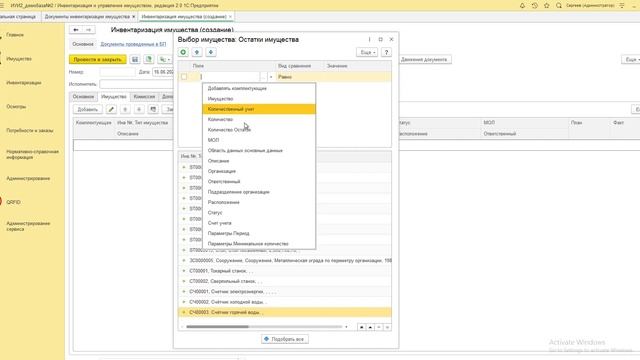
Task: Choose Организация from field list
Action: [x=259, y=171]
